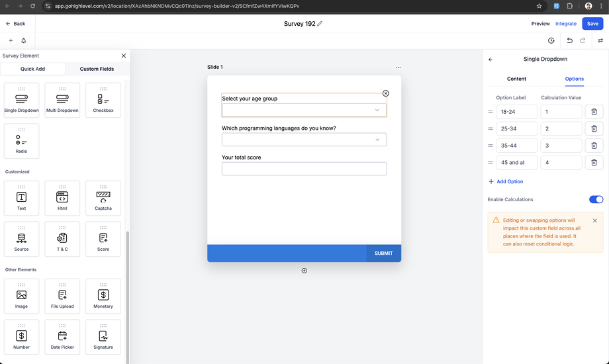Delete the 35-44 option
The height and width of the screenshot is (364, 609).
click(594, 146)
